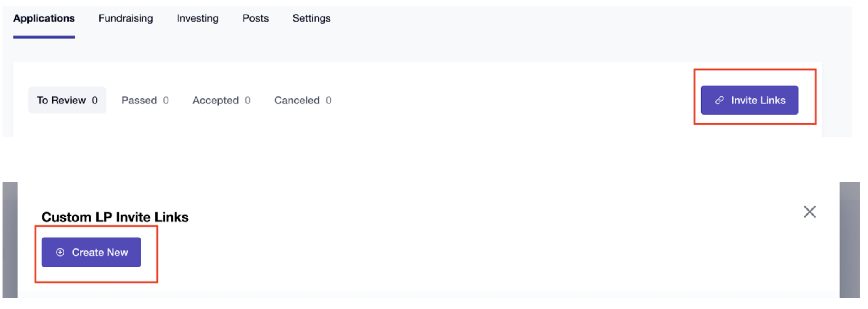Click the dimmed backdrop right of the dialog
The height and width of the screenshot is (309, 868).
click(x=849, y=240)
